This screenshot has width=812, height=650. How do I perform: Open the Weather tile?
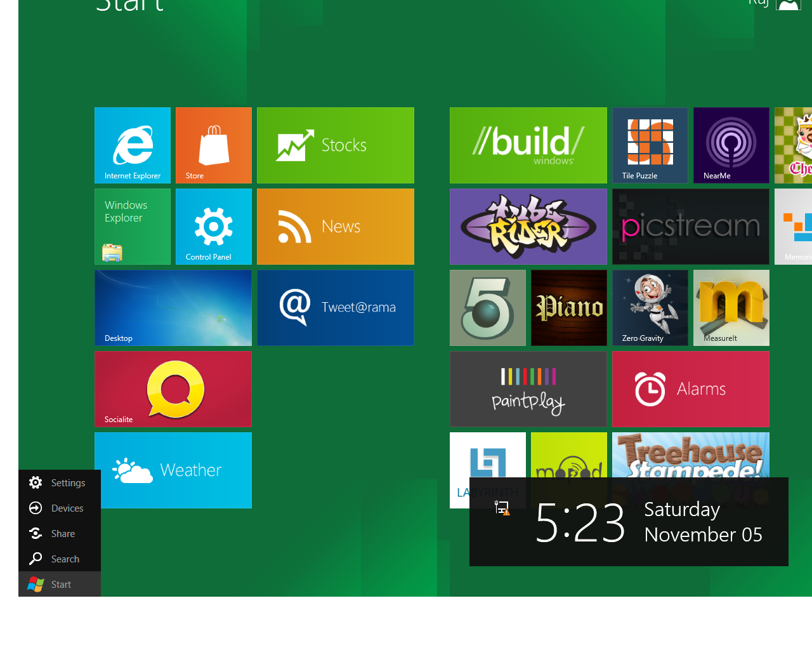pos(173,470)
